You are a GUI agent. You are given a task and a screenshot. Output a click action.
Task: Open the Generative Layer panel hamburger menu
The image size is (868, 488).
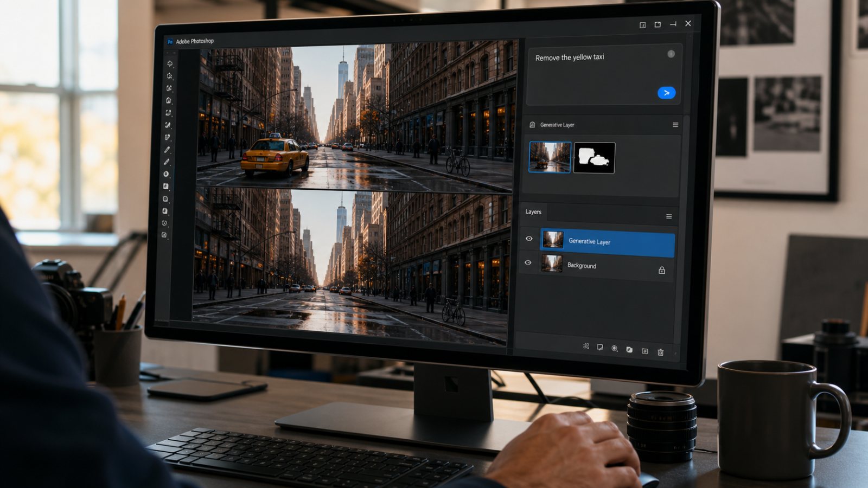[x=675, y=125]
